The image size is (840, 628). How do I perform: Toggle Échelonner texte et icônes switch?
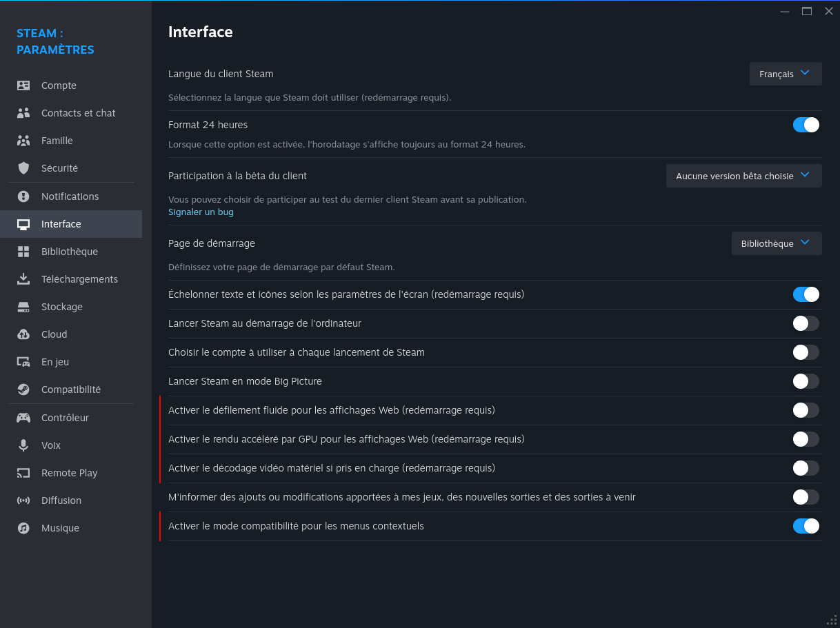[806, 294]
